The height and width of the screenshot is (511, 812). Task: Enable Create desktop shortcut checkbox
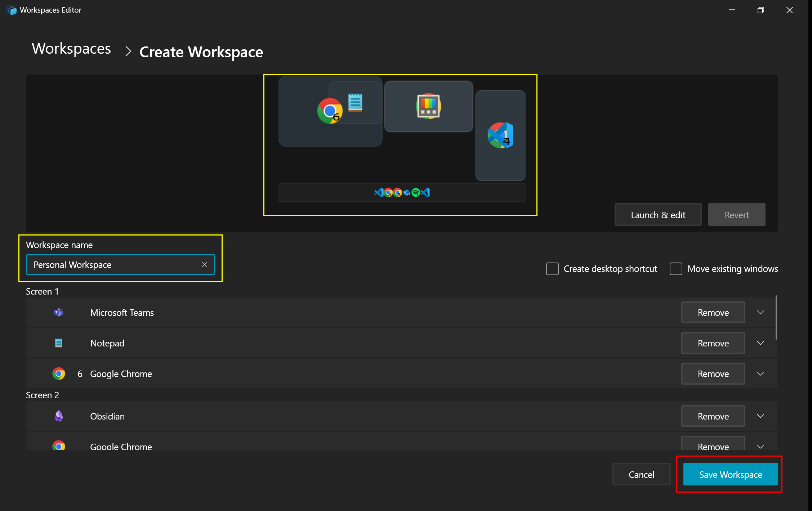click(552, 269)
